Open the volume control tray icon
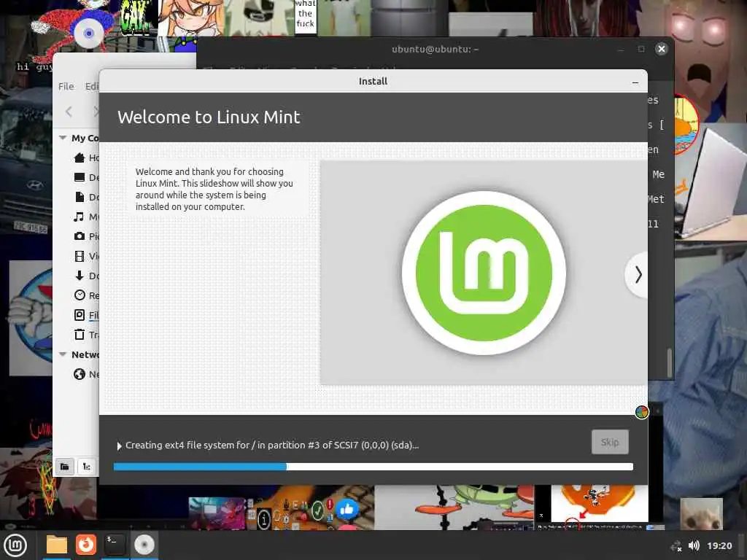Screen dimensions: 747x560 click(x=694, y=545)
